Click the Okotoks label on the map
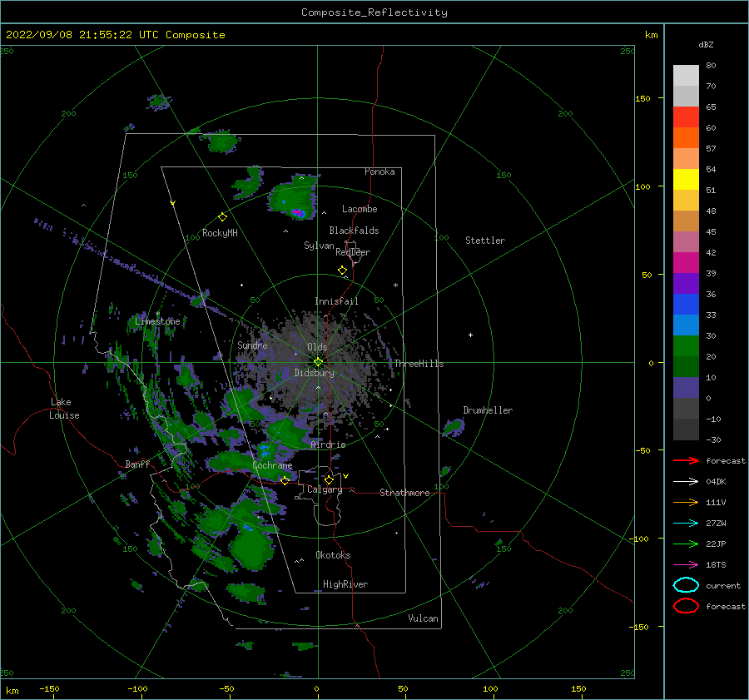 tap(333, 555)
